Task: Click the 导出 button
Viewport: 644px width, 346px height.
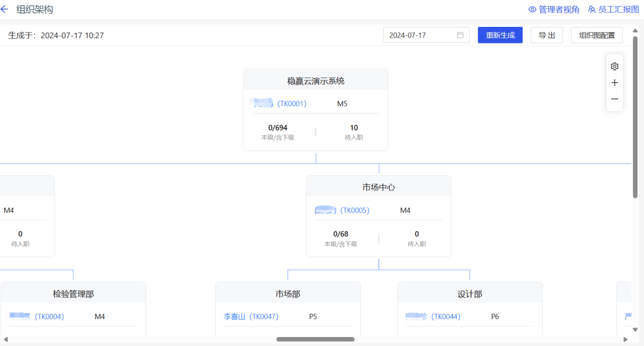Action: point(547,35)
